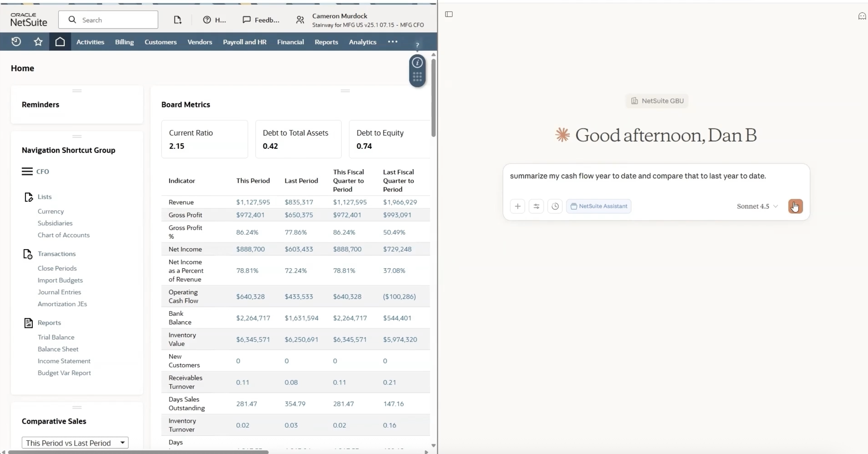Open the Financial menu
Viewport: 868px width, 454px height.
coord(291,42)
